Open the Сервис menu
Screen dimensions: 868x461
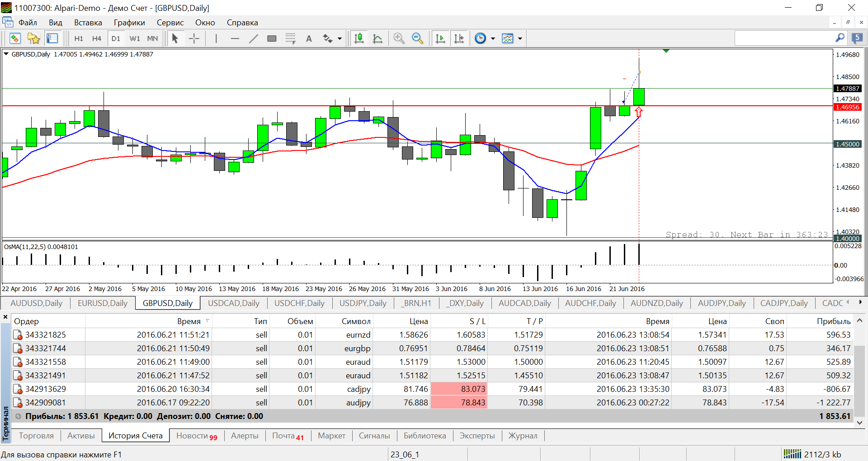click(x=170, y=23)
